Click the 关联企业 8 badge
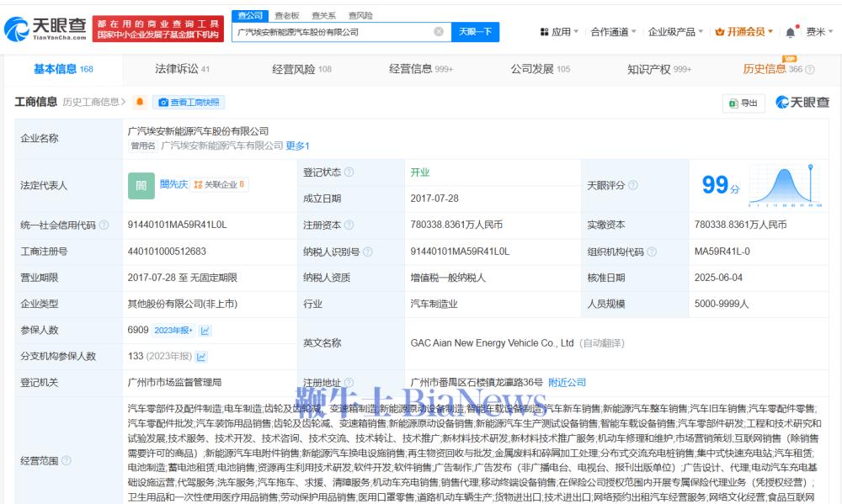The image size is (842, 504). (x=219, y=184)
